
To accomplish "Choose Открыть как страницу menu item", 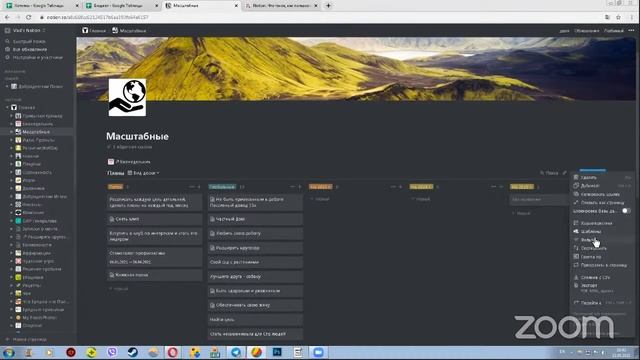I will [x=602, y=202].
